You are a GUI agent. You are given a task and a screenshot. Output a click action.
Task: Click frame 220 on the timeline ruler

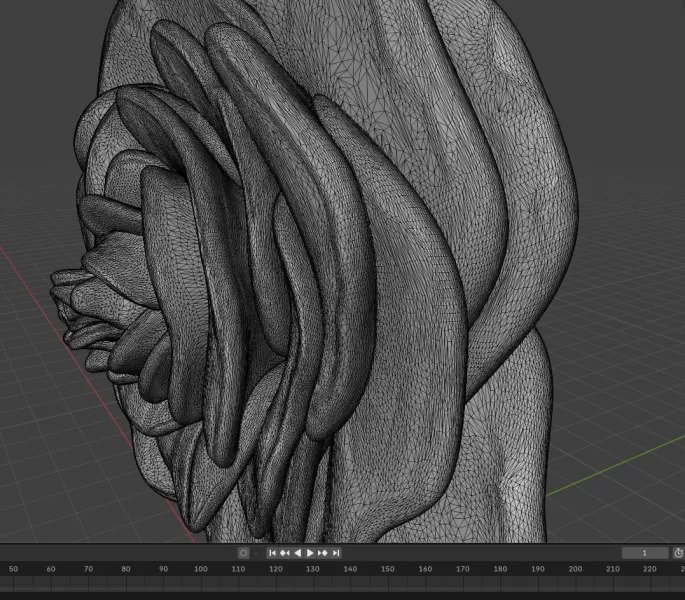coord(650,569)
